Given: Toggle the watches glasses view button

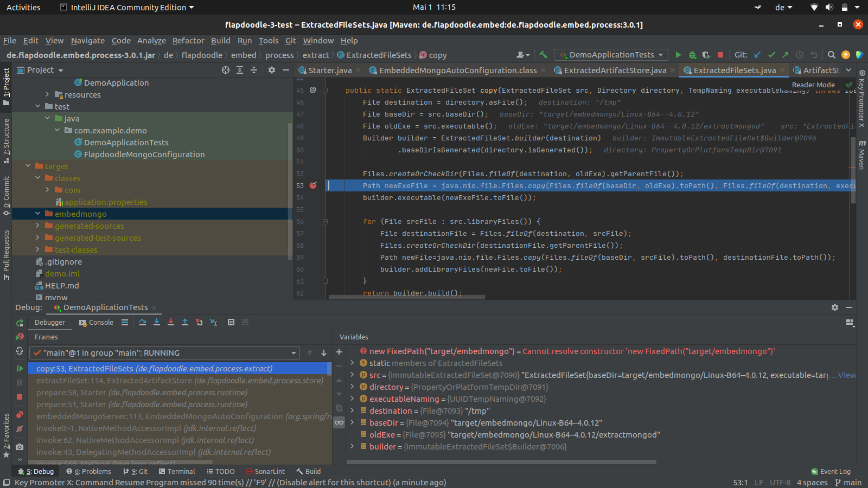Looking at the screenshot, I should [x=339, y=422].
